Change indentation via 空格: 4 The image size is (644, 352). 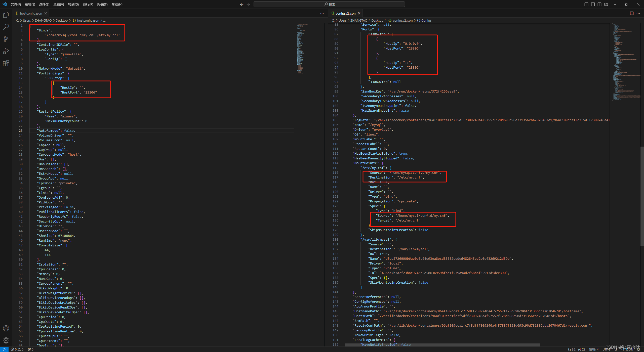pos(594,349)
